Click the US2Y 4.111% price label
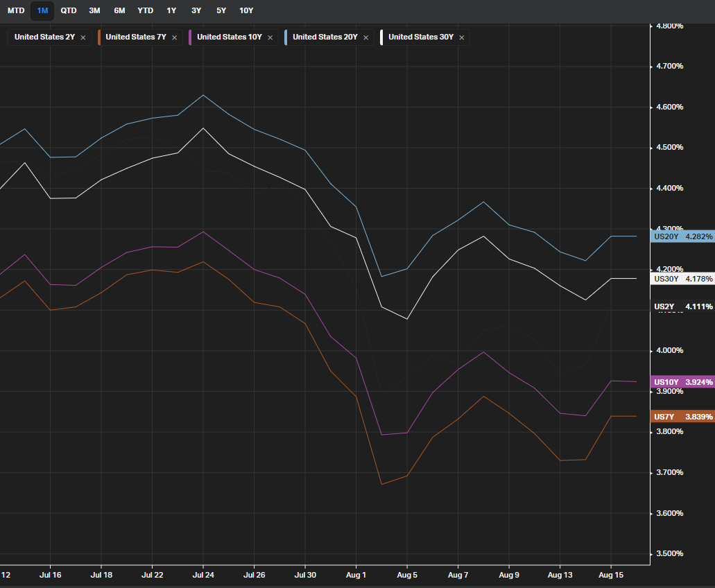The image size is (715, 588). coord(682,306)
